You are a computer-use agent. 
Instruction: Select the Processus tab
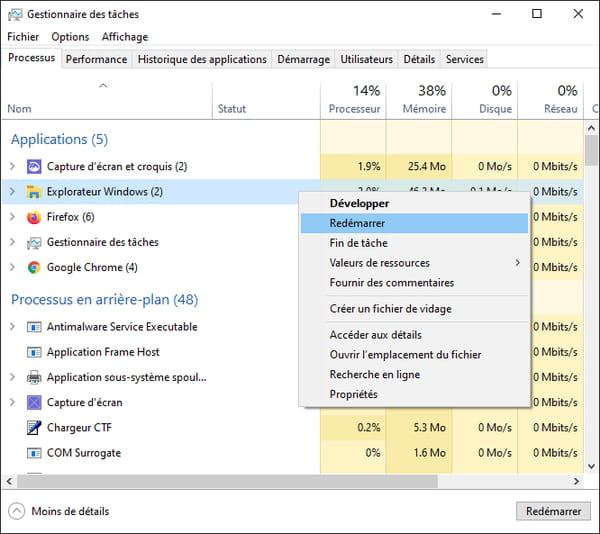(x=31, y=58)
